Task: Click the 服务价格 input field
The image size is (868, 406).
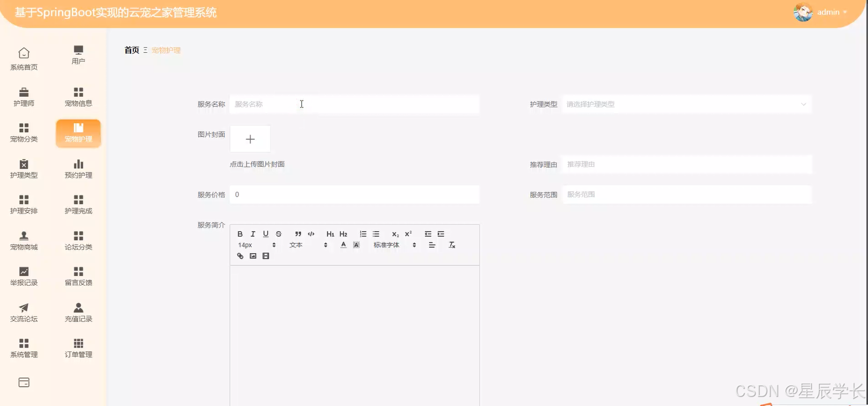Action: click(x=354, y=194)
